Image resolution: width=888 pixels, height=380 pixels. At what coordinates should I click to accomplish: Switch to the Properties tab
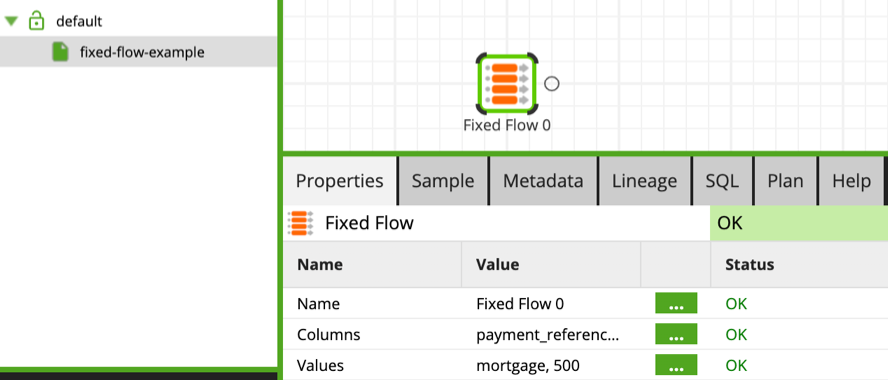pos(340,181)
